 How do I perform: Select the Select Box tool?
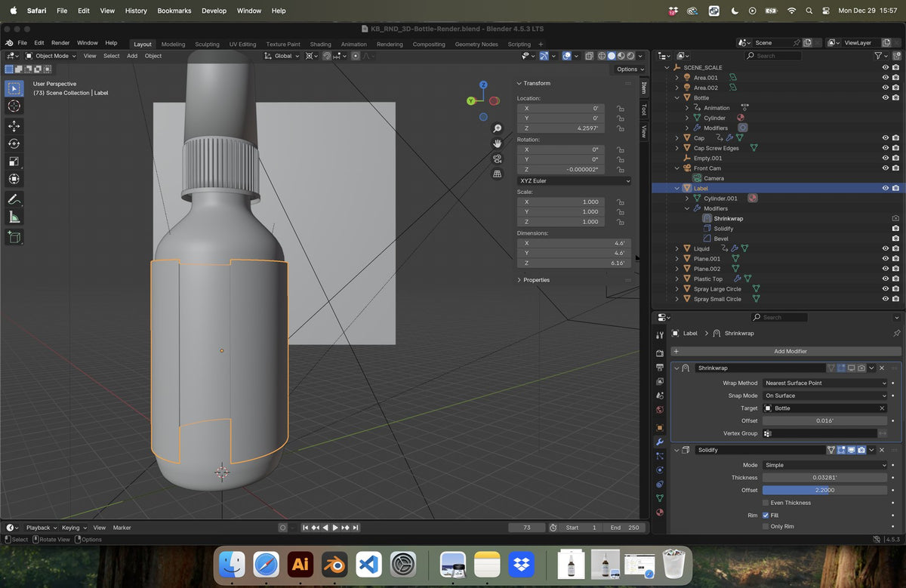tap(14, 88)
